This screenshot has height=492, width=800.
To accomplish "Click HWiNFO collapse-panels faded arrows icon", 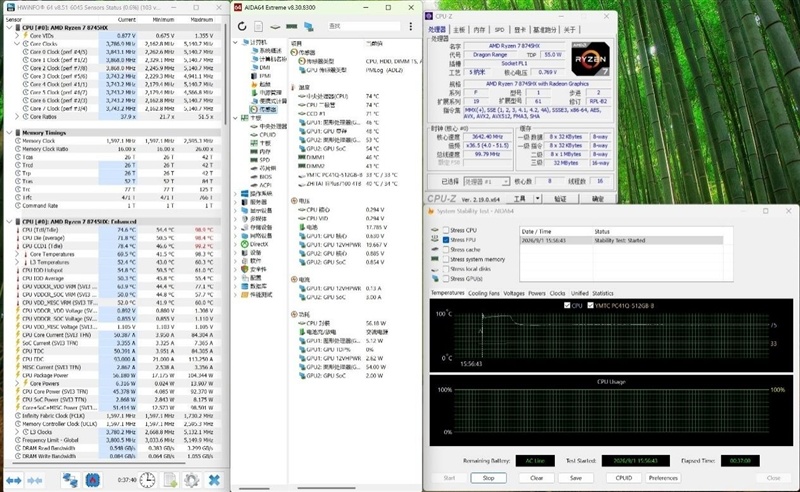I will (x=35, y=480).
